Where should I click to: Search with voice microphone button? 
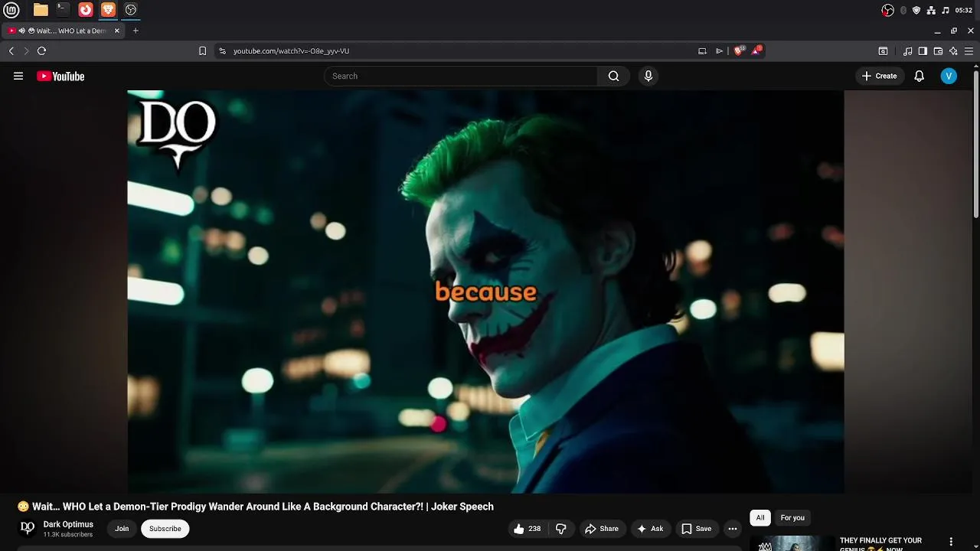tap(648, 76)
